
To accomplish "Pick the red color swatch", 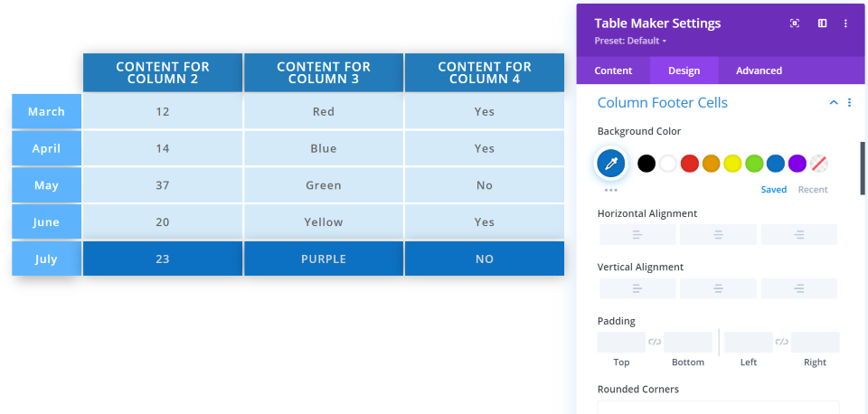I will [690, 164].
